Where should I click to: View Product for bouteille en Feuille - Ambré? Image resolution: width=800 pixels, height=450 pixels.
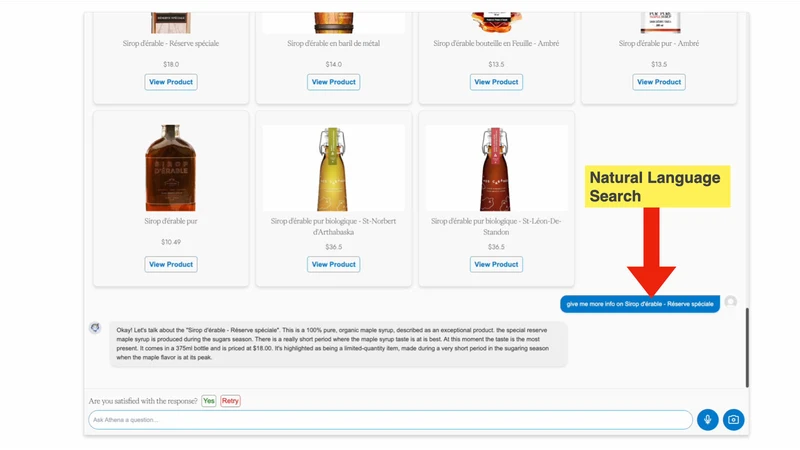496,82
